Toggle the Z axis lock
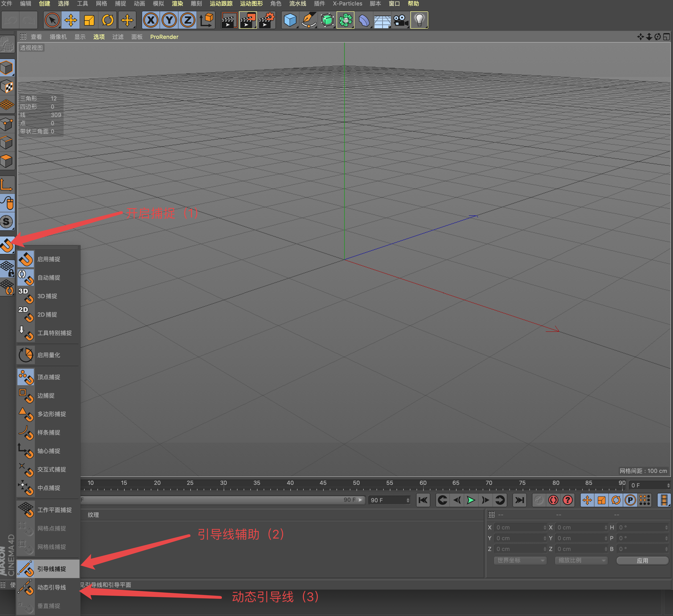Viewport: 673px width, 616px height. (x=187, y=20)
